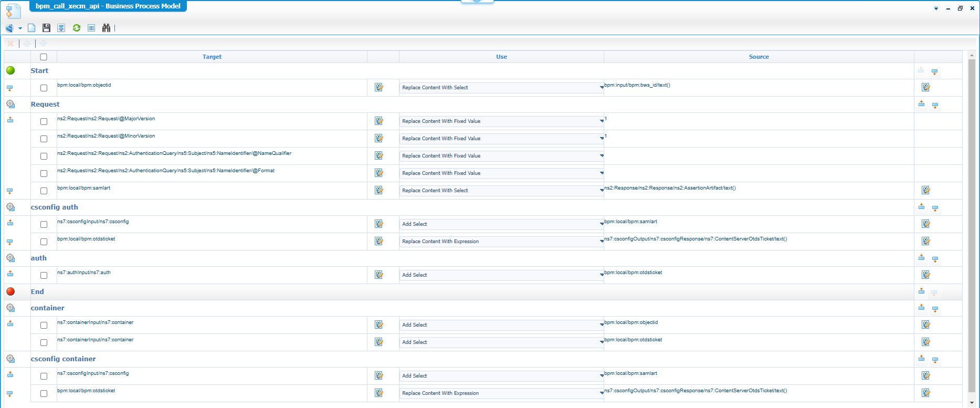Expand Use dropdown for ns7:authInput/ns7:auth

pos(601,275)
